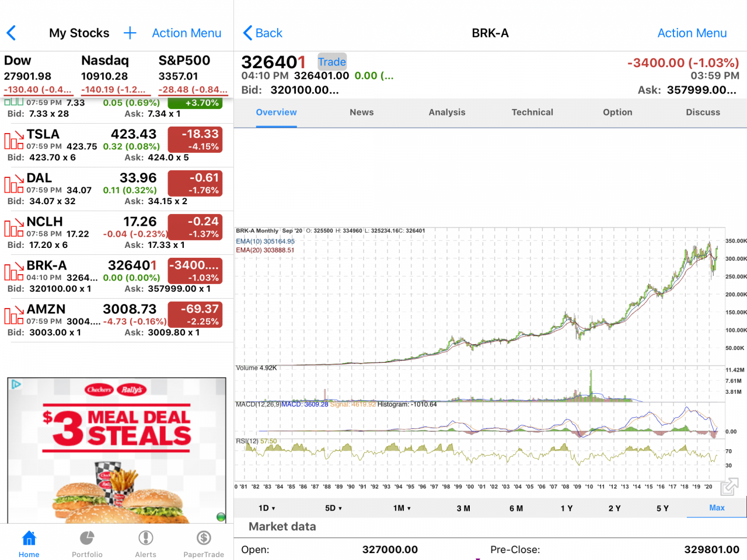Tap the ad choices icon on advertisement

(x=16, y=384)
